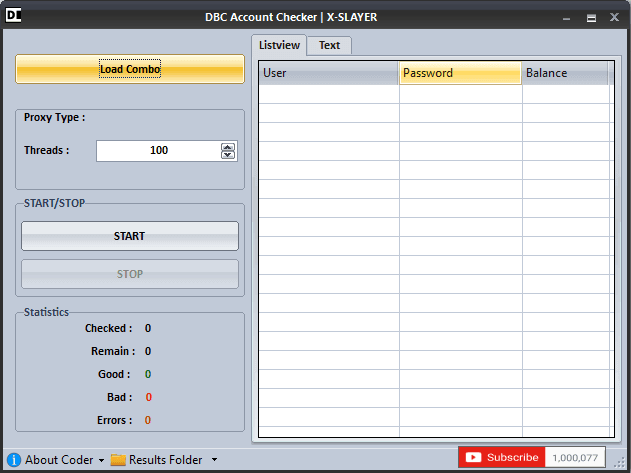Click the red Bad count value

click(148, 397)
